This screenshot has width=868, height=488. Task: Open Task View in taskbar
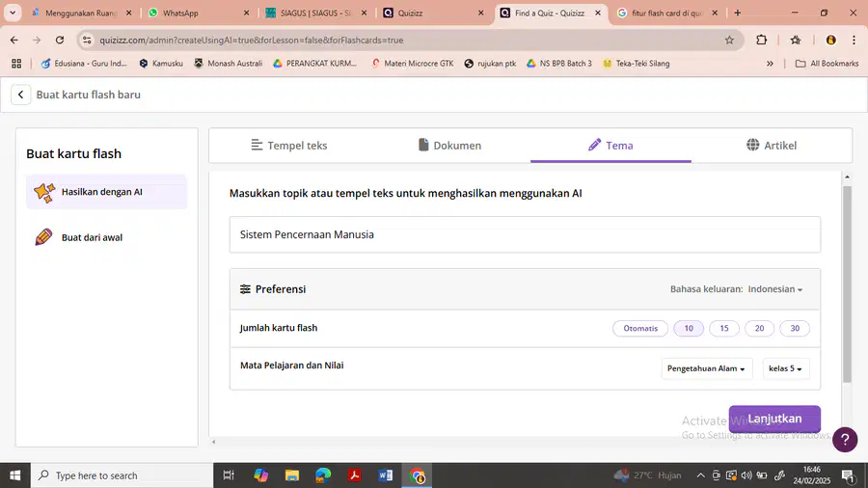tap(228, 475)
